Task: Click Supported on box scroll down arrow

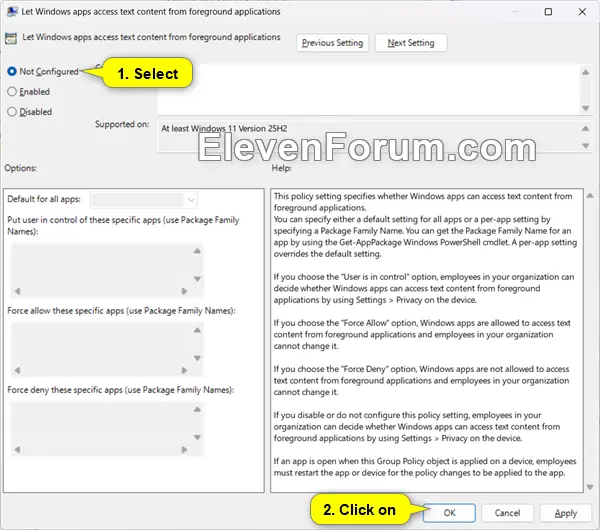Action: tap(585, 145)
